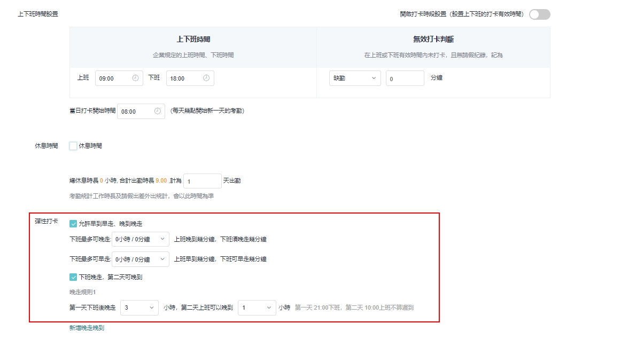644x339 pixels.
Task: Uncheck 允許早到早走、晚到晚走 checkbox
Action: (x=73, y=224)
